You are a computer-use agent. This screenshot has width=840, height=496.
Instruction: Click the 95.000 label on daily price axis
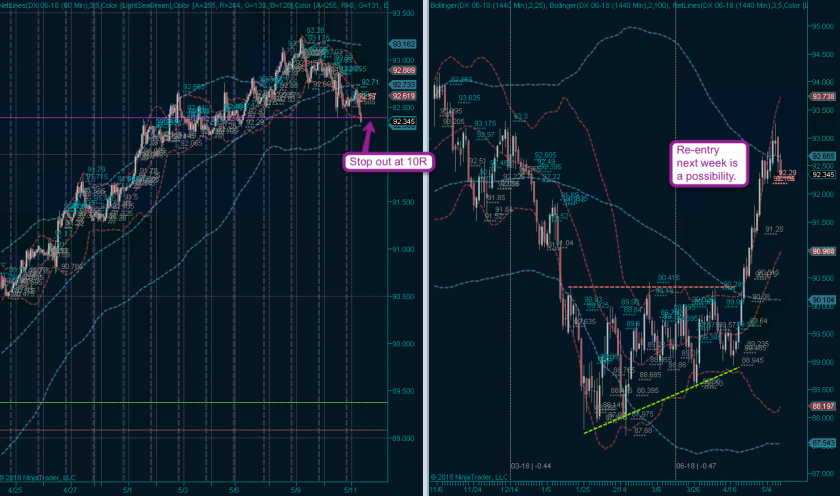click(x=823, y=26)
